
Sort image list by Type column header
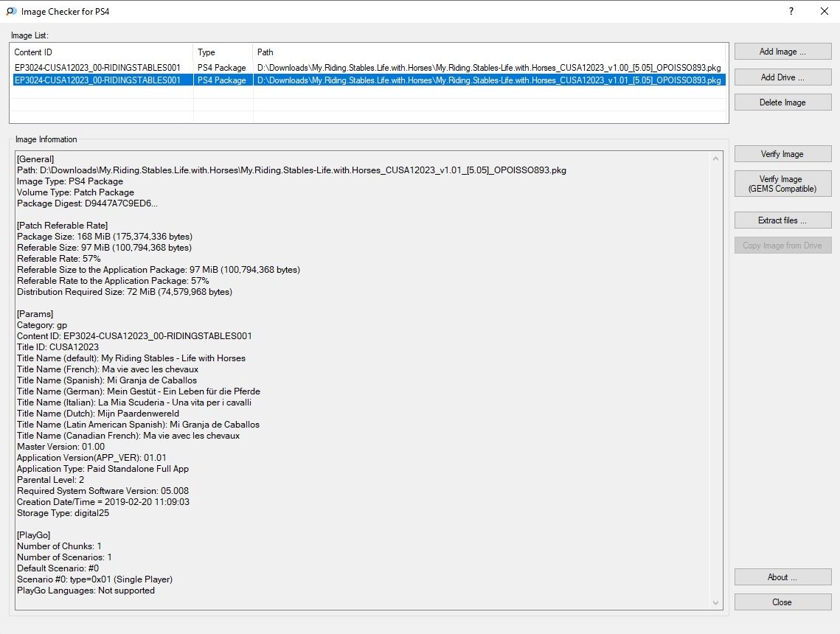(223, 52)
